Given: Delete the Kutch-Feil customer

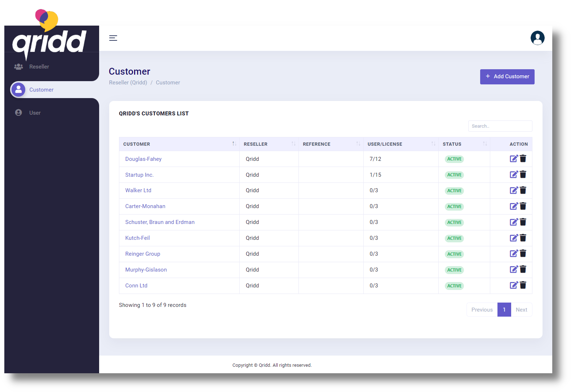Looking at the screenshot, I should click(x=523, y=238).
